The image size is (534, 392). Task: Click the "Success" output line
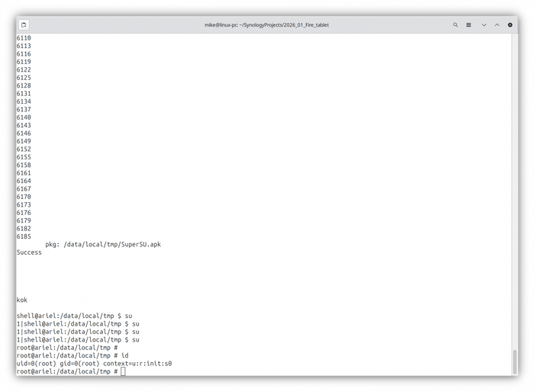tap(29, 252)
